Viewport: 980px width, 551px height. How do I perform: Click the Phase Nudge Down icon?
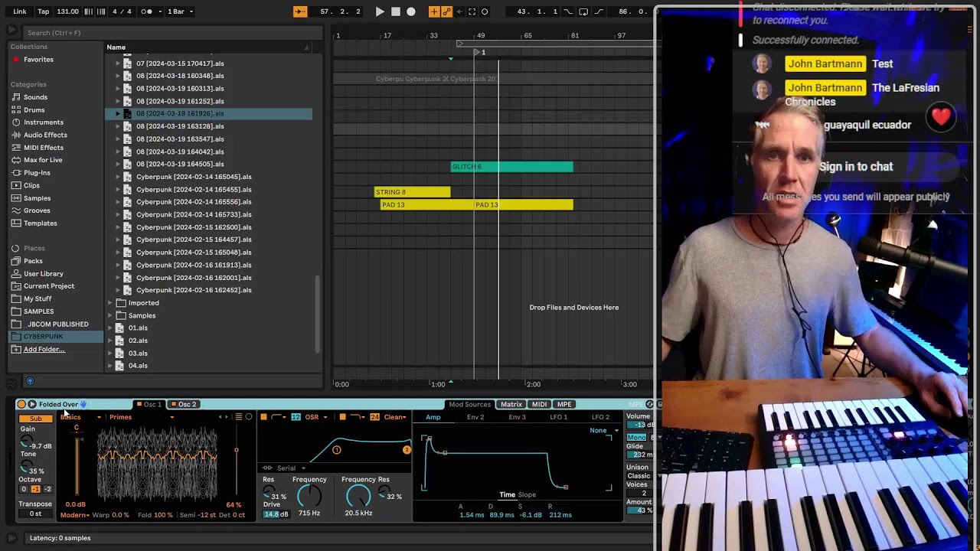pyautogui.click(x=90, y=11)
